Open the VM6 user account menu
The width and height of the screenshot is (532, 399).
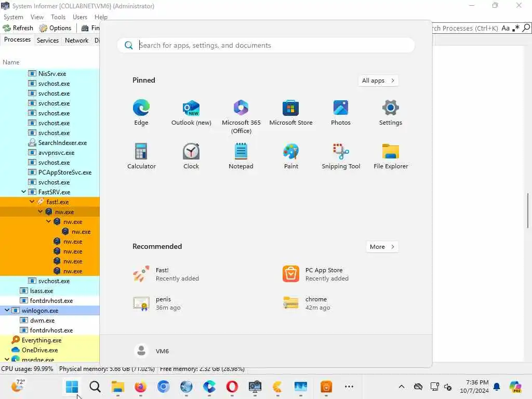pos(152,351)
